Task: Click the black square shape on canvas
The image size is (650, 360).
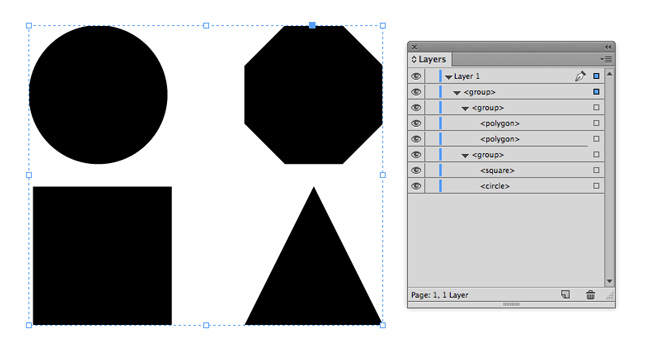Action: click(102, 255)
